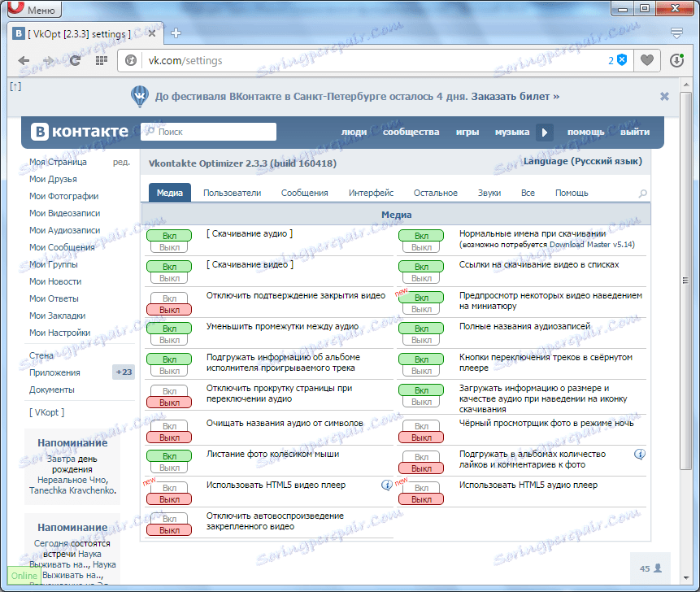Viewport: 700px width, 592px height.
Task: Enable Очищать названия аудио от символов
Action: pyautogui.click(x=169, y=426)
